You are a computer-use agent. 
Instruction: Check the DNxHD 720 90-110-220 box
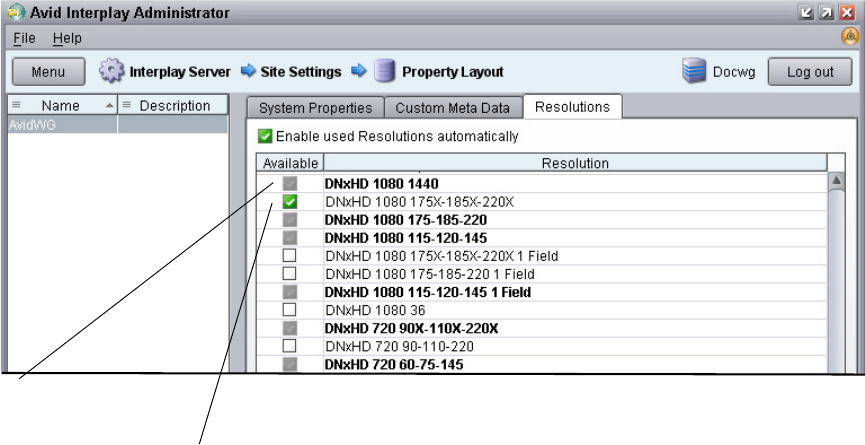289,346
